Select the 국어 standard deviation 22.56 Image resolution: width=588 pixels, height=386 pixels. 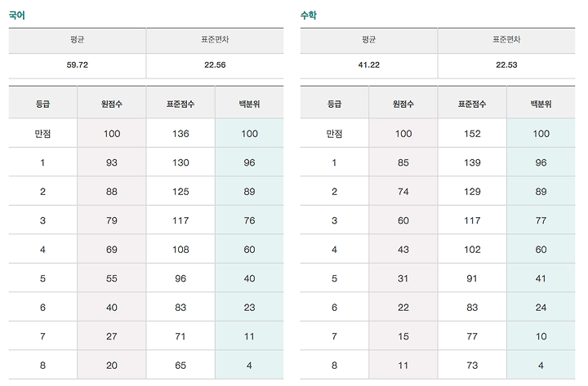(x=215, y=64)
